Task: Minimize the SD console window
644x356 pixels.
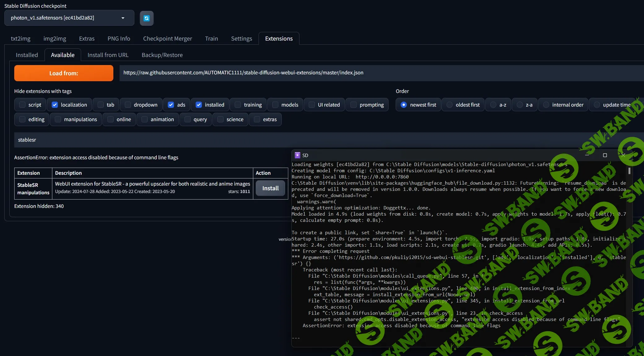Action: coord(587,155)
